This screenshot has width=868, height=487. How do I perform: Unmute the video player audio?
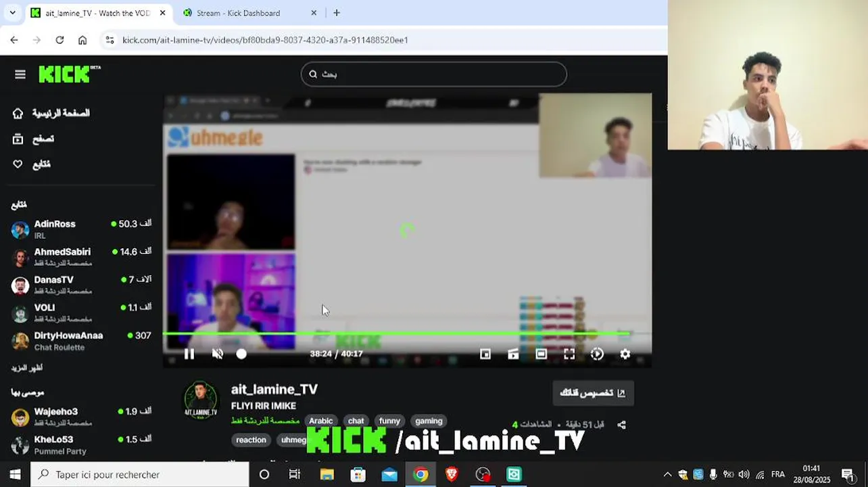point(218,354)
